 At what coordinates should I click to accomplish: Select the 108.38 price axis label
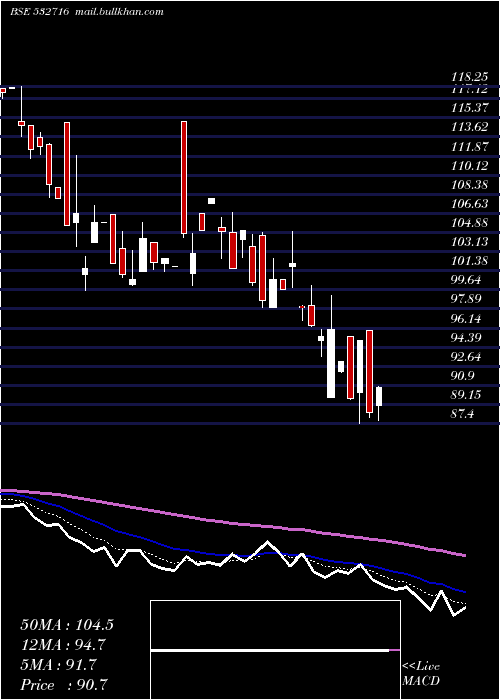[x=470, y=184]
